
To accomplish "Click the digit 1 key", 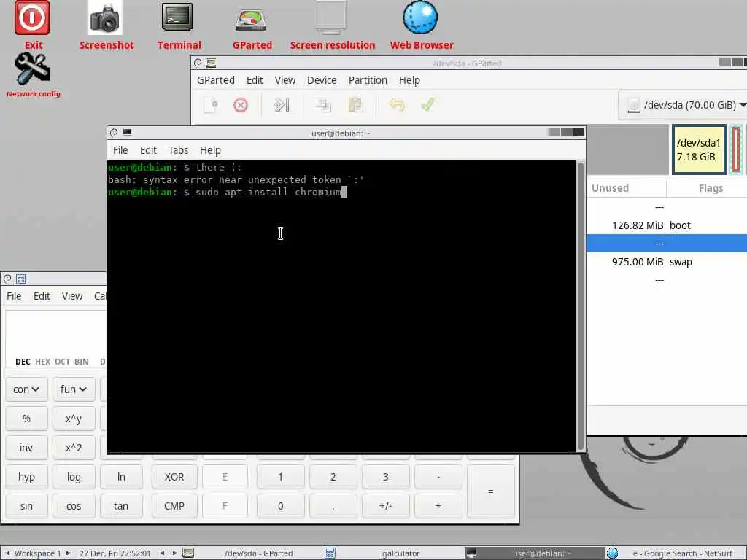I will point(281,477).
